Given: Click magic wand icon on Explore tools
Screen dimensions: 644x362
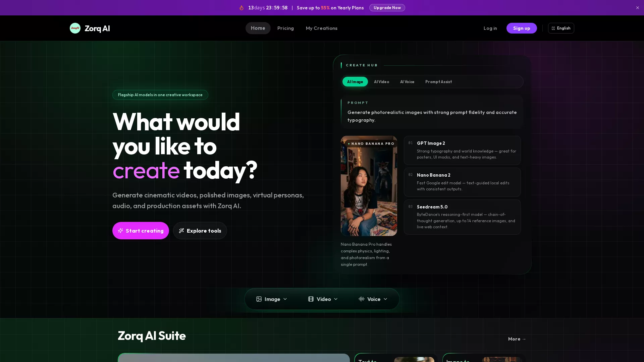Looking at the screenshot, I should coord(181,231).
